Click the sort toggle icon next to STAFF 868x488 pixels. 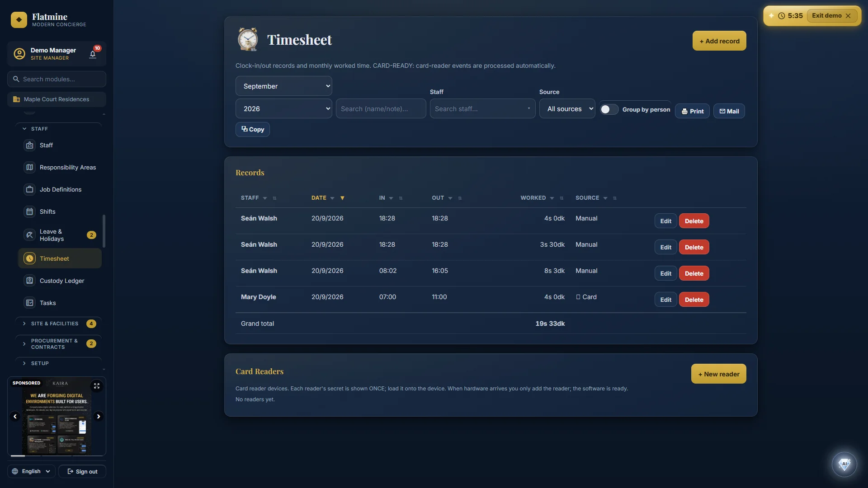[274, 198]
